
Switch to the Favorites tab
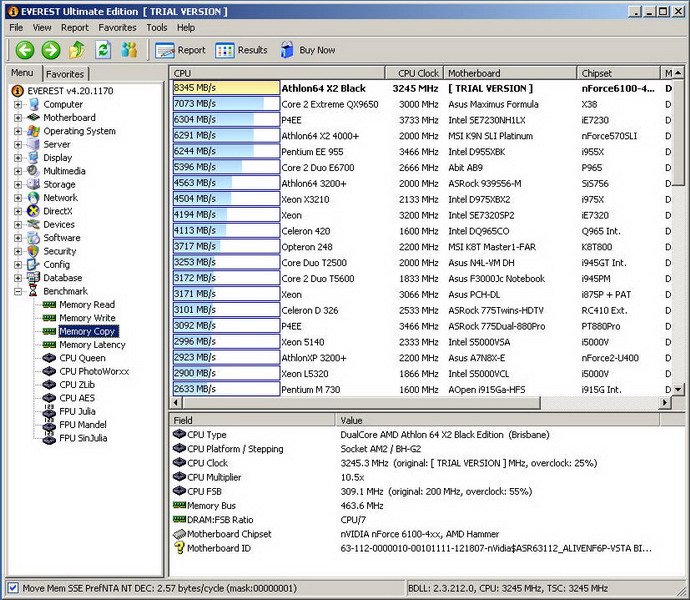pos(65,74)
